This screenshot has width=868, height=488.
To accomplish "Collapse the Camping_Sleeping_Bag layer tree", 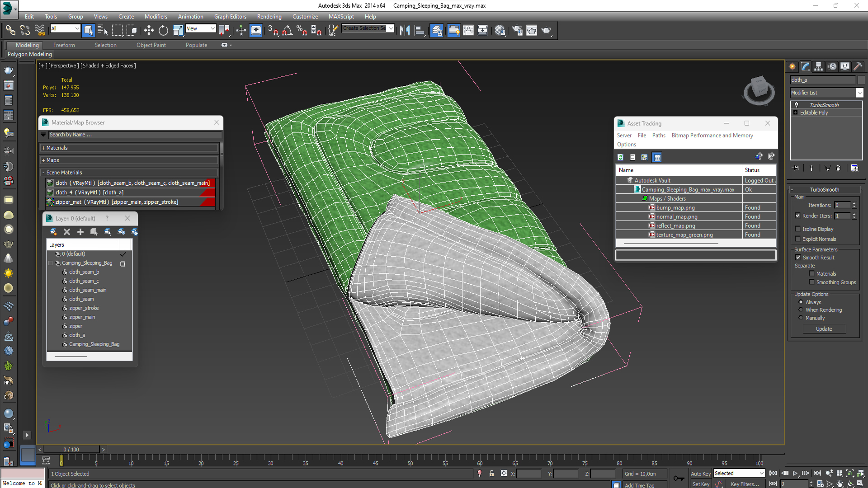I will [51, 263].
